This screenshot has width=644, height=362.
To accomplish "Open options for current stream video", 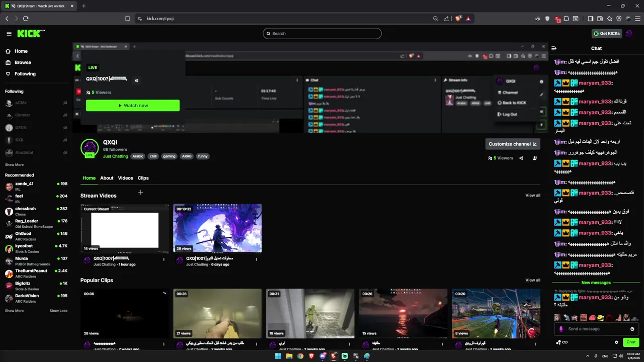I will point(164,259).
